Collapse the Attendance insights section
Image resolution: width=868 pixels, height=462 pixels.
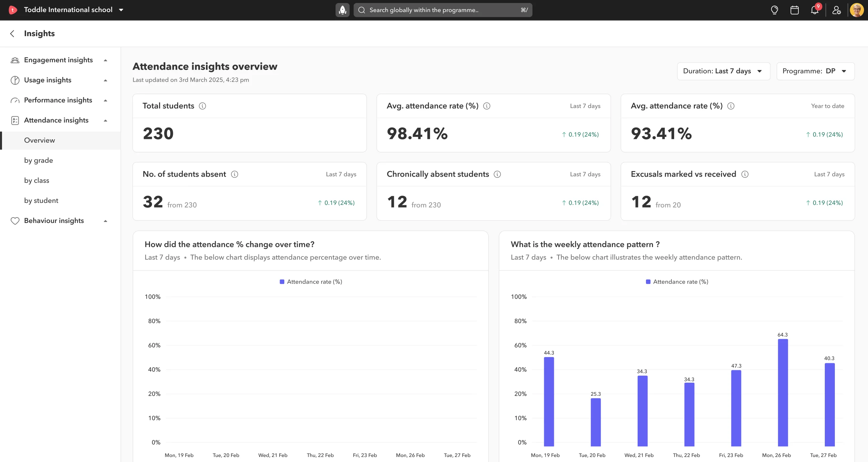pyautogui.click(x=105, y=120)
